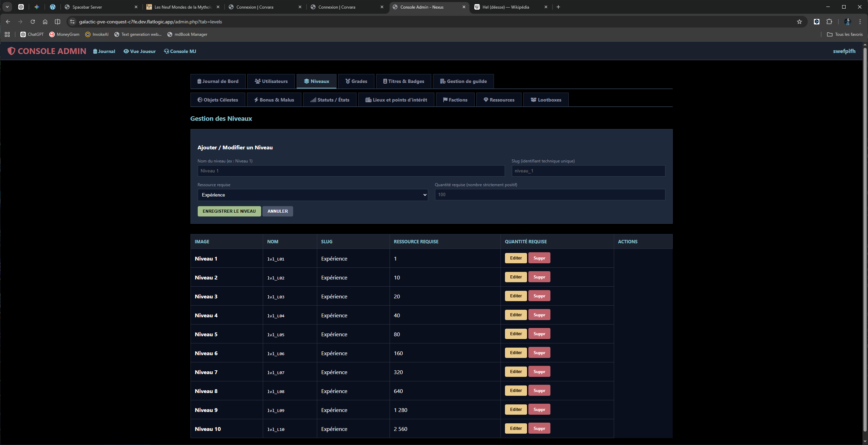Viewport: 868px width, 445px height.
Task: Open the tab search dropdown arrow
Action: (7, 7)
